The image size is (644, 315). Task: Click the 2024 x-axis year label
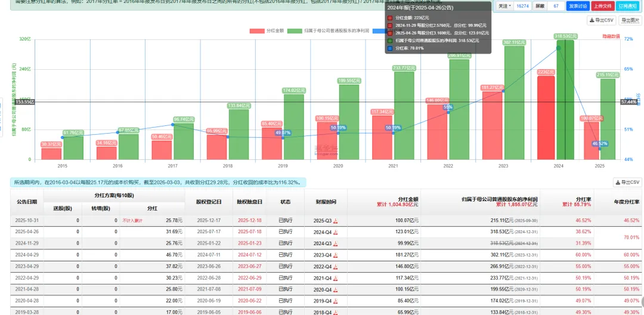click(558, 166)
